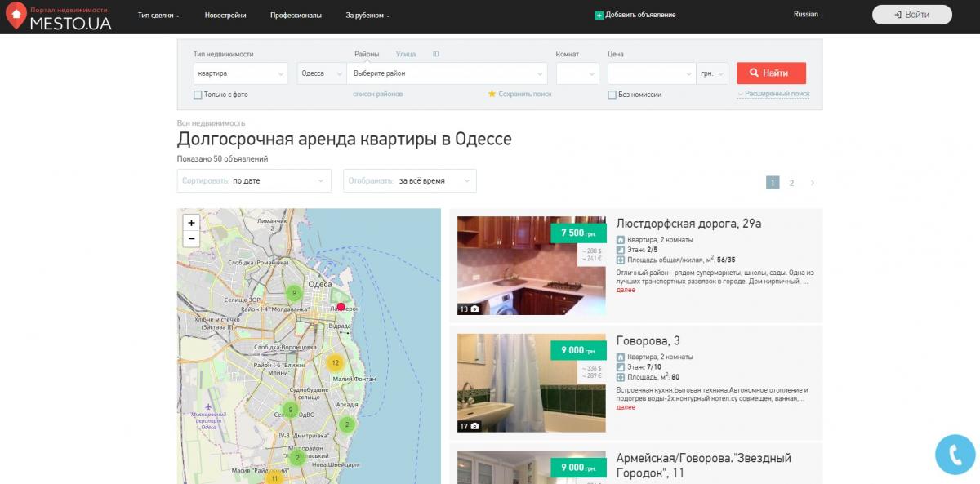Click the 9 000 грн. price on Говорова, 3
This screenshot has height=484, width=980.
coord(579,350)
